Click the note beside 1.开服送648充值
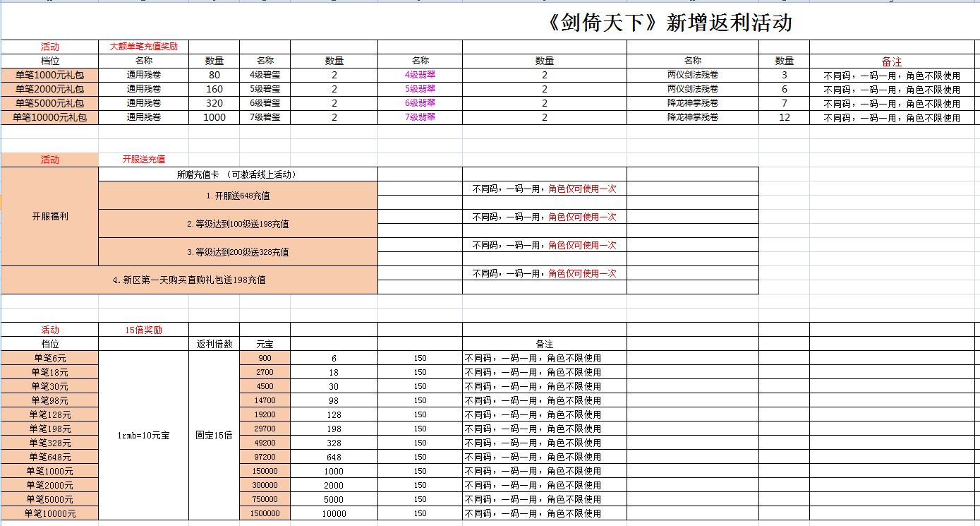980x526 pixels. coord(545,189)
